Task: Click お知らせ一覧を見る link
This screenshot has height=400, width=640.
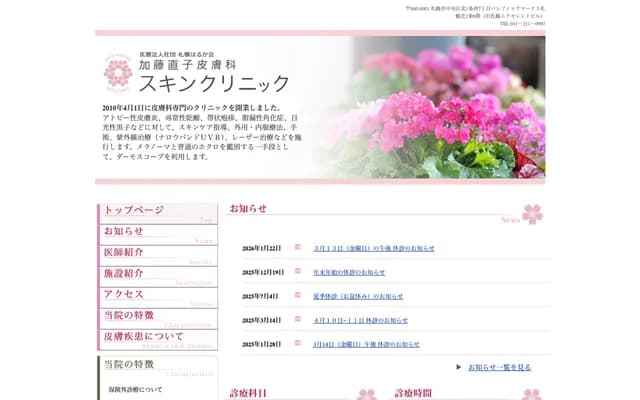Action: pyautogui.click(x=500, y=367)
